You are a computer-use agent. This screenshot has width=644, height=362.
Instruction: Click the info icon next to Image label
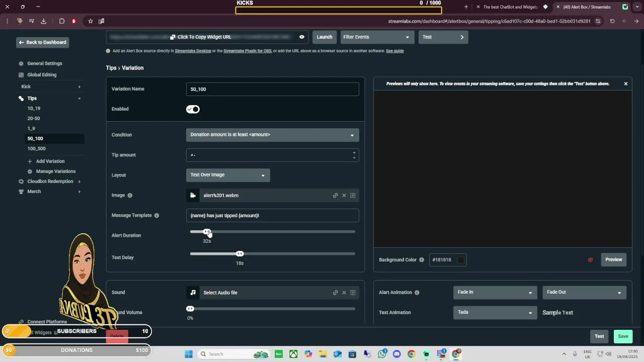click(x=130, y=196)
